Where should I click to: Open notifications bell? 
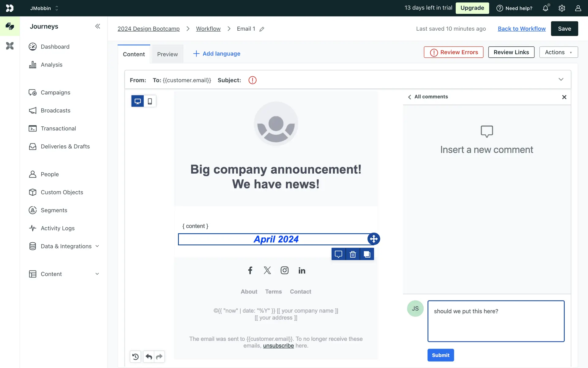545,8
